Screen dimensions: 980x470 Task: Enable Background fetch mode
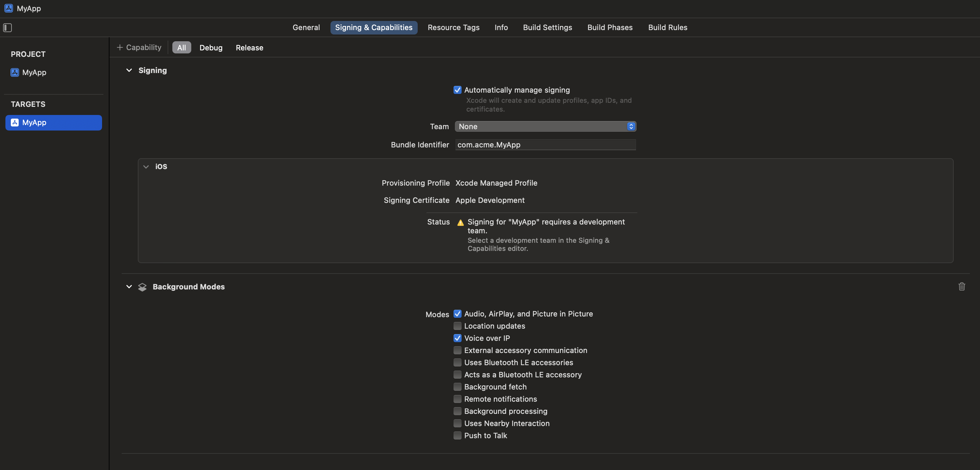457,387
